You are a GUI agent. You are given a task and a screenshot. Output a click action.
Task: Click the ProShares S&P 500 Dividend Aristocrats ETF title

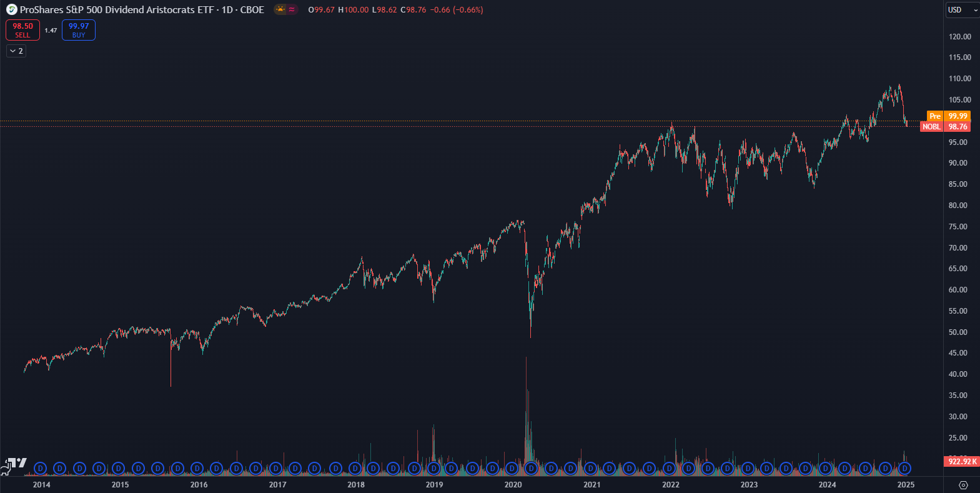click(x=117, y=10)
